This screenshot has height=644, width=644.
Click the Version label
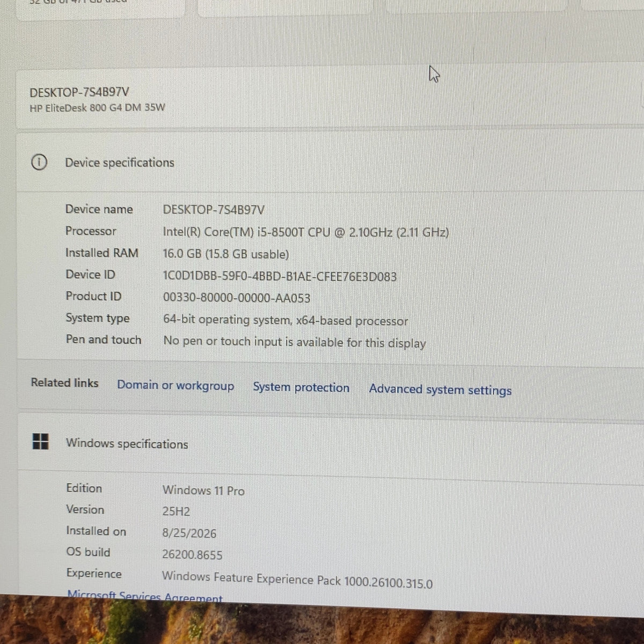[85, 509]
